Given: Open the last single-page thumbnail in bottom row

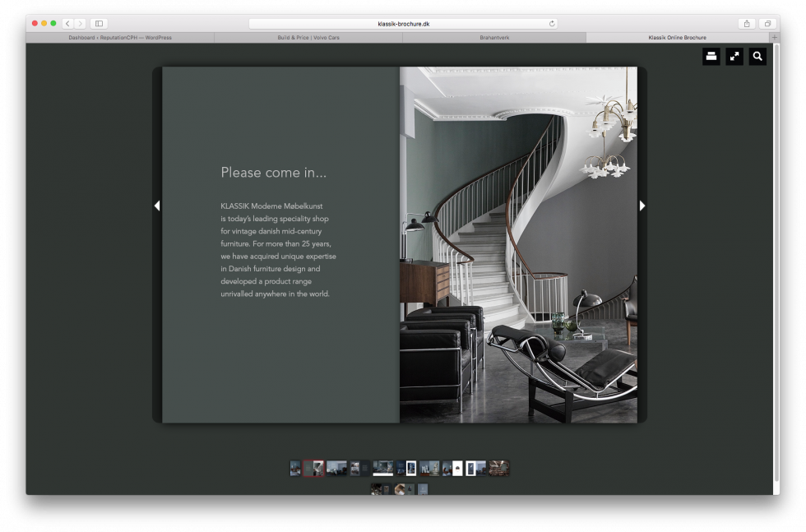Looking at the screenshot, I should tap(423, 488).
